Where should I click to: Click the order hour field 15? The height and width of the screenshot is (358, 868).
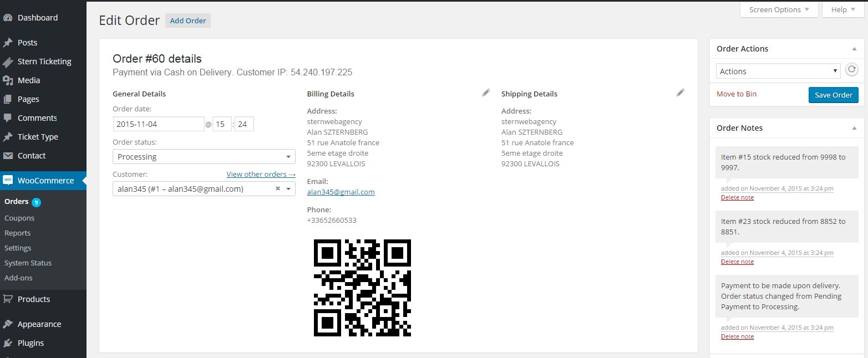[222, 124]
